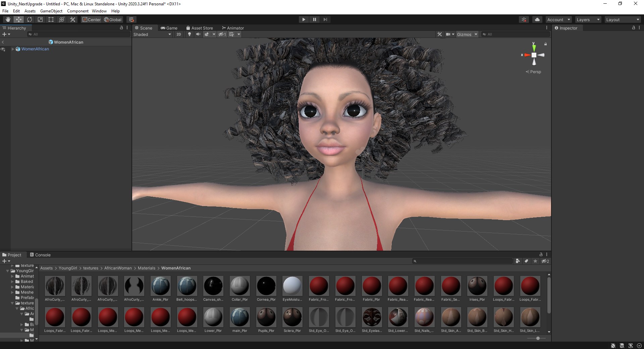Expand WomenAfrican in Hierarchy tree
Viewport: 644px width, 349px height.
[13, 49]
